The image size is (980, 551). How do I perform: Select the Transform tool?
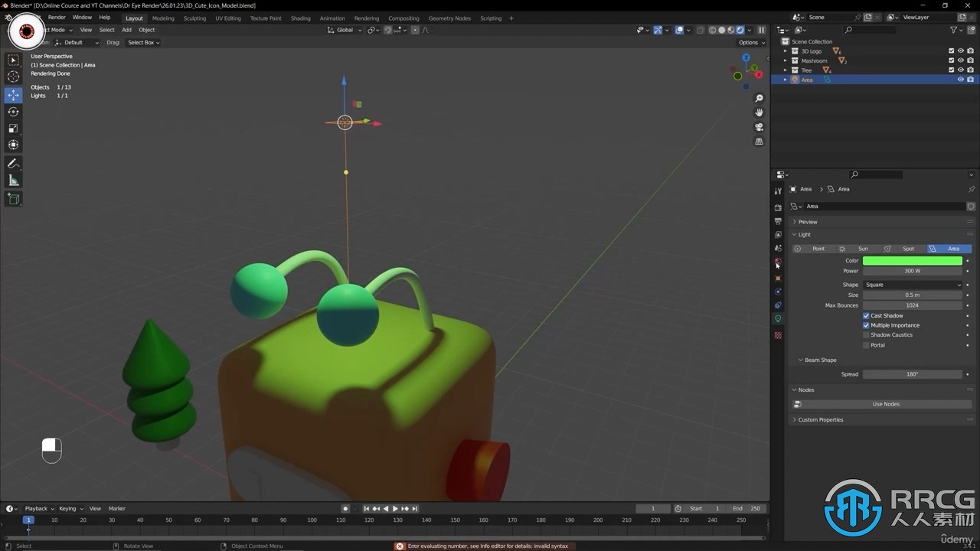pyautogui.click(x=13, y=145)
